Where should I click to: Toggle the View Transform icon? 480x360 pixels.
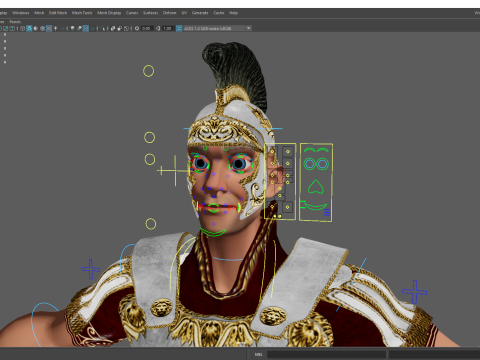(179, 28)
